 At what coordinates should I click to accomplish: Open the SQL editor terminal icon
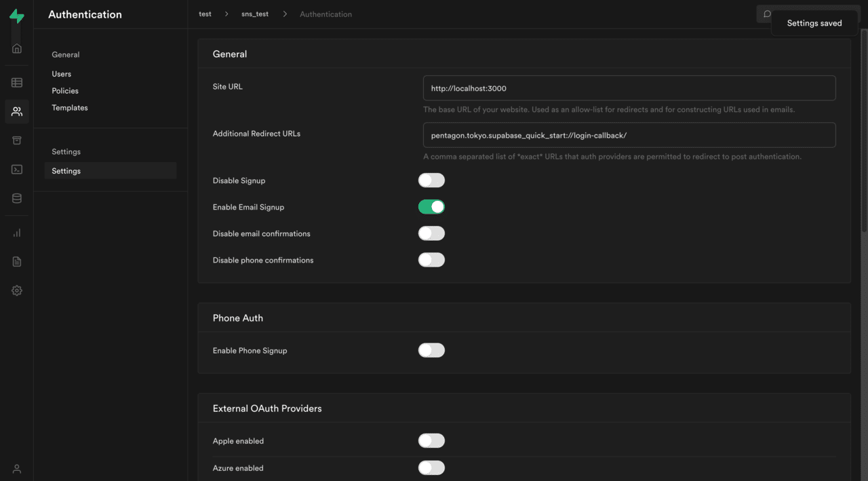(x=17, y=170)
